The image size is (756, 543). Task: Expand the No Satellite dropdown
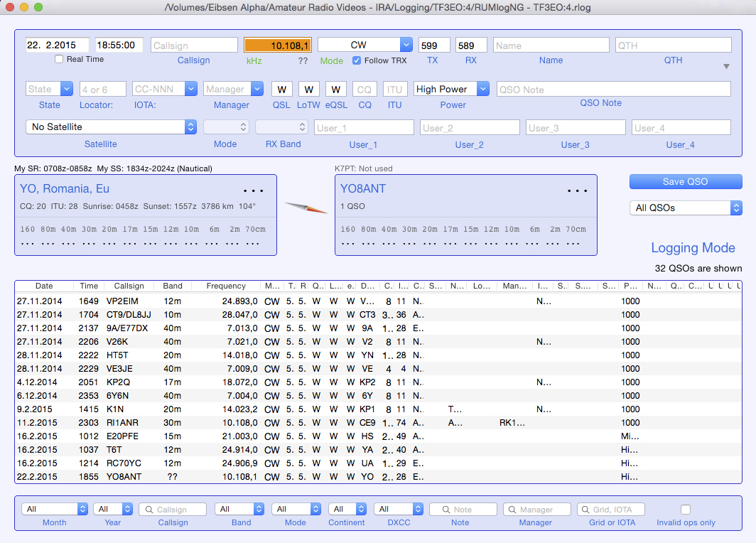[x=111, y=127]
